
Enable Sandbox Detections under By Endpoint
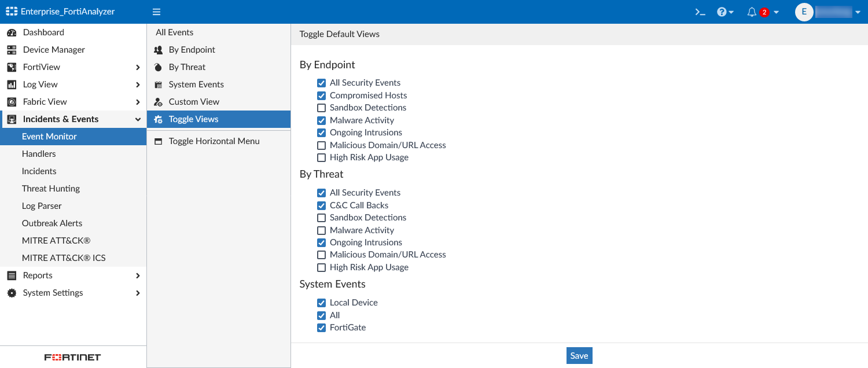click(322, 108)
